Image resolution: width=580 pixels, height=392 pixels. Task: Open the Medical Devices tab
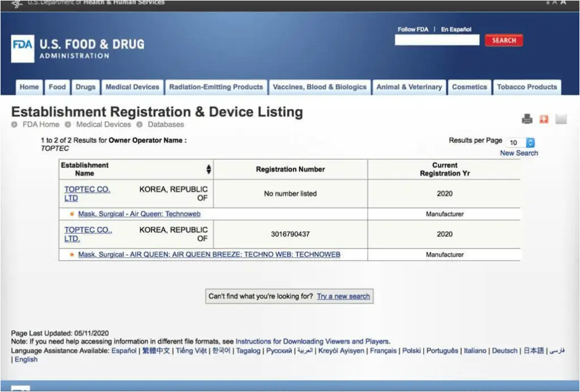tap(133, 87)
